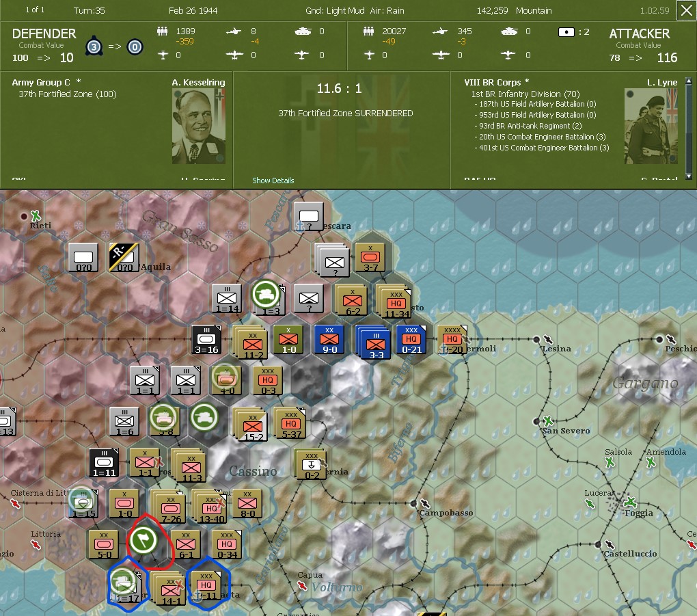Select the R-marked unit near Aquila
This screenshot has height=616, width=697.
124,258
